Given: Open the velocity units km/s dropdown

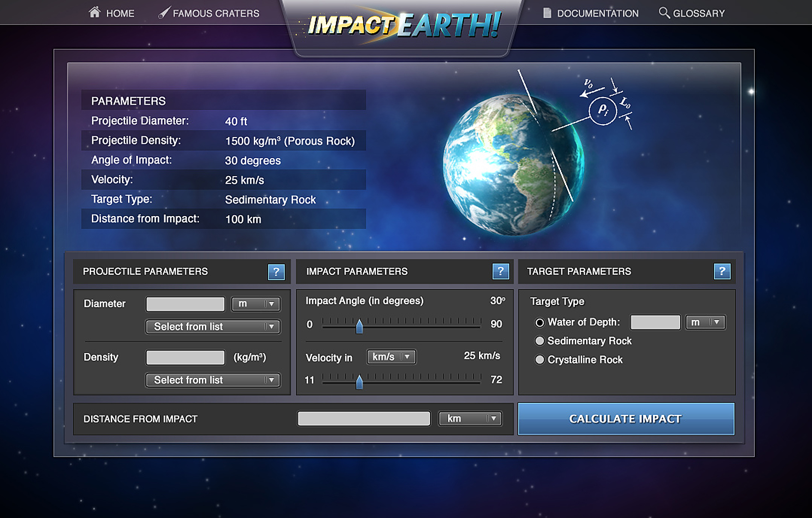Looking at the screenshot, I should [391, 357].
